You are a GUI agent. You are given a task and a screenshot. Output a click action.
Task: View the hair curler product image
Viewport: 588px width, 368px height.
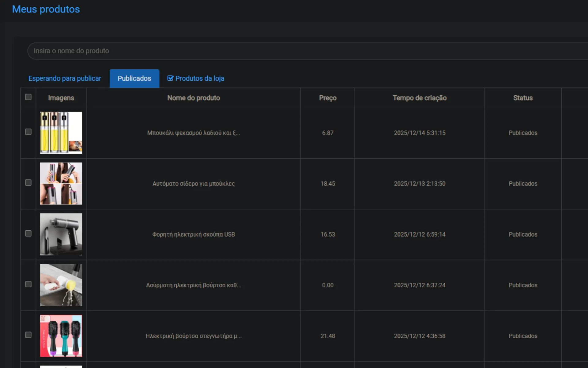pyautogui.click(x=61, y=183)
